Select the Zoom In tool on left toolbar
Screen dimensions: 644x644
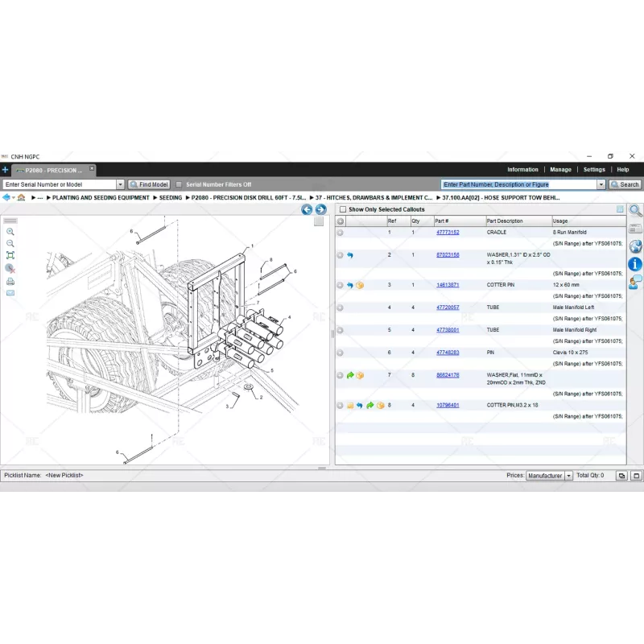pyautogui.click(x=10, y=231)
